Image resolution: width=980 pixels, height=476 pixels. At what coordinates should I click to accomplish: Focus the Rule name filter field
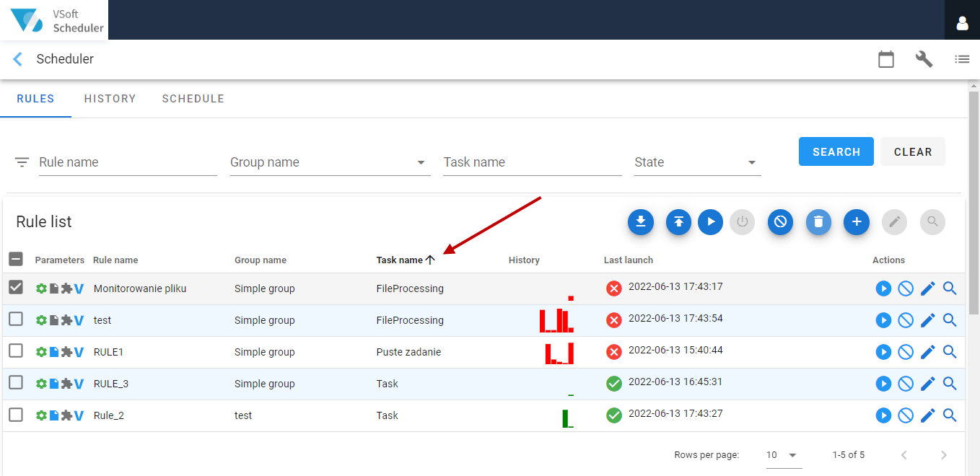pyautogui.click(x=128, y=162)
